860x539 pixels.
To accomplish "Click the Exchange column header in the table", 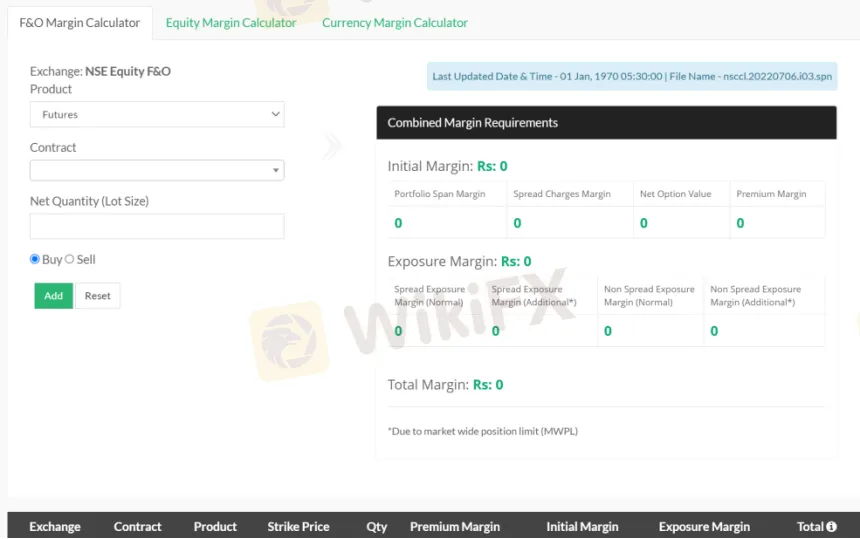I will tap(55, 526).
